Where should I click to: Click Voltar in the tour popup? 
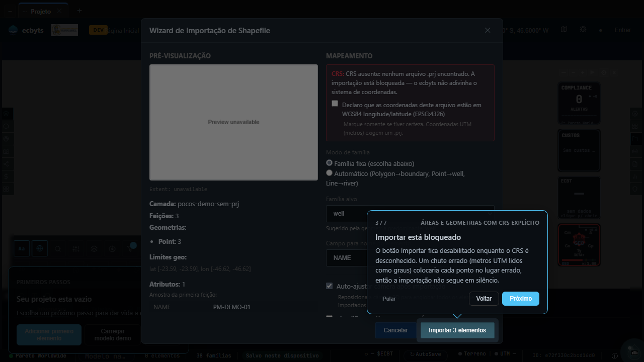coord(484,299)
